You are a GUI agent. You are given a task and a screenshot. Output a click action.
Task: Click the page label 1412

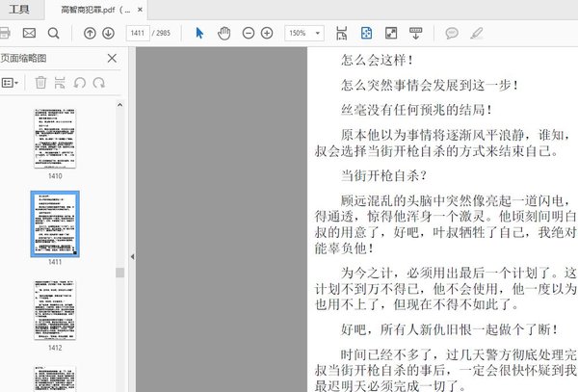point(55,348)
